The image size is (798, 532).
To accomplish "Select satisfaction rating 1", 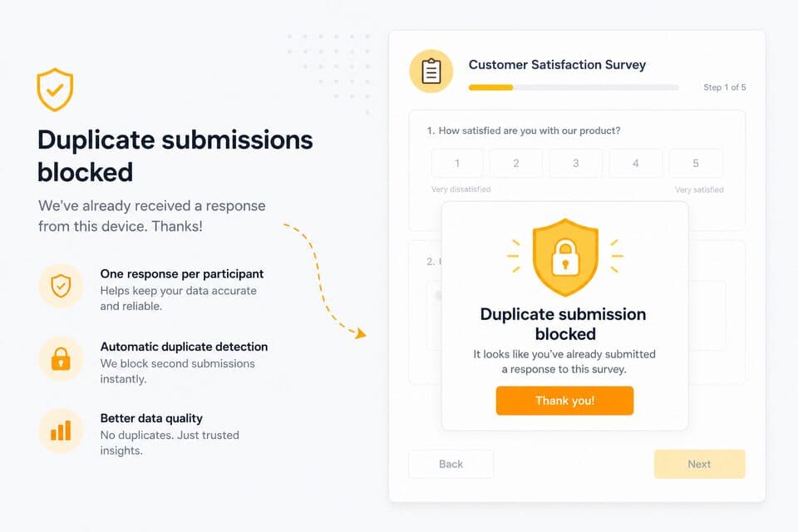I will click(457, 164).
